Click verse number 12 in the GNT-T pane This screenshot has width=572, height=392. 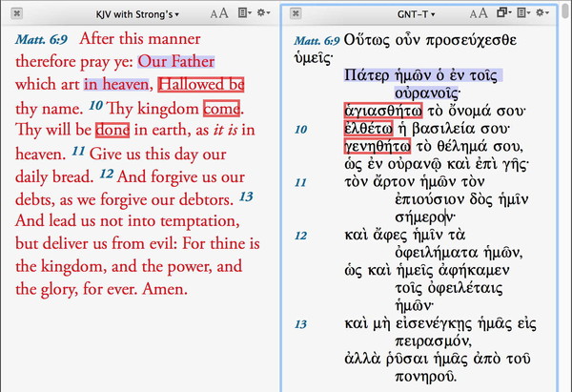click(300, 236)
